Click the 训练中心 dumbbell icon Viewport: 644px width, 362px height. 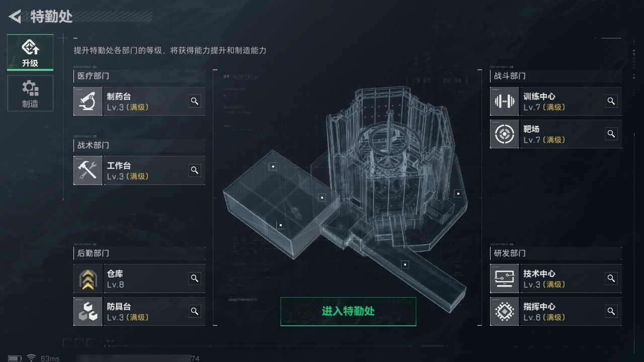click(x=504, y=102)
